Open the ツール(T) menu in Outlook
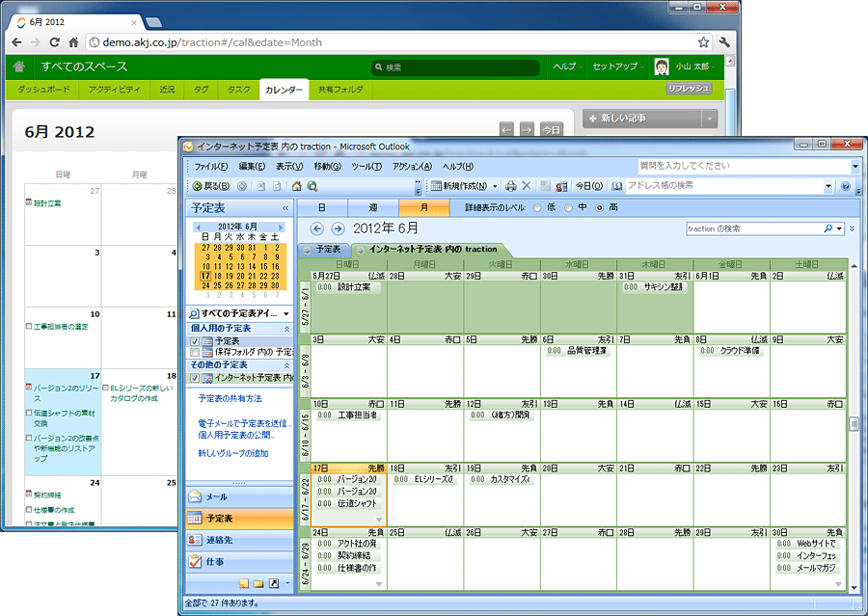 (366, 166)
